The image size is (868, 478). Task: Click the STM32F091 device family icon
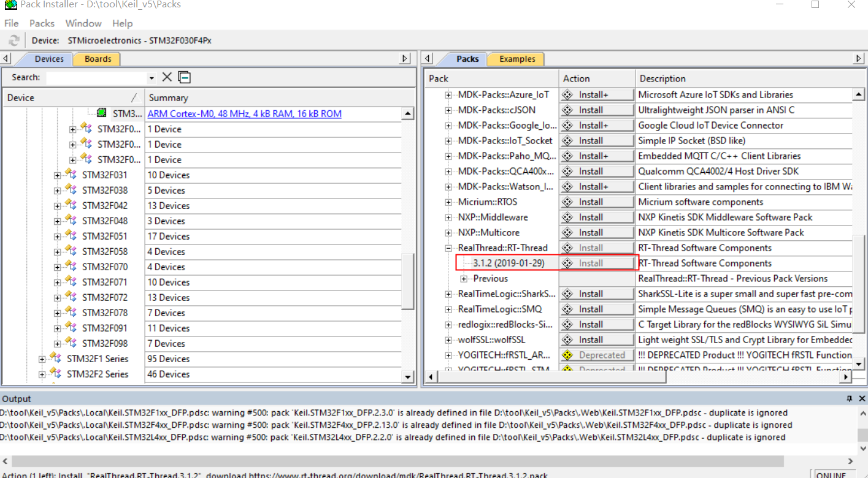71,328
